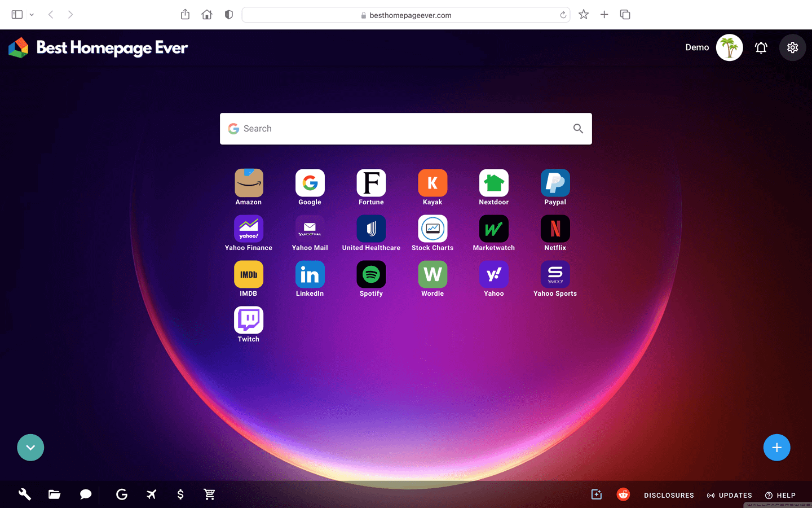Open Reddit from the bottom bar

point(623,494)
